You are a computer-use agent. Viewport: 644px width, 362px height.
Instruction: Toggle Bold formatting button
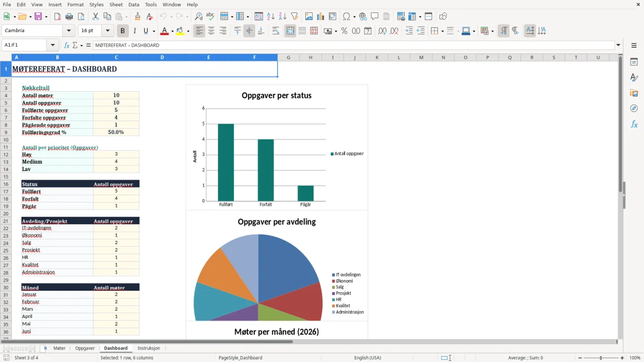point(123,31)
